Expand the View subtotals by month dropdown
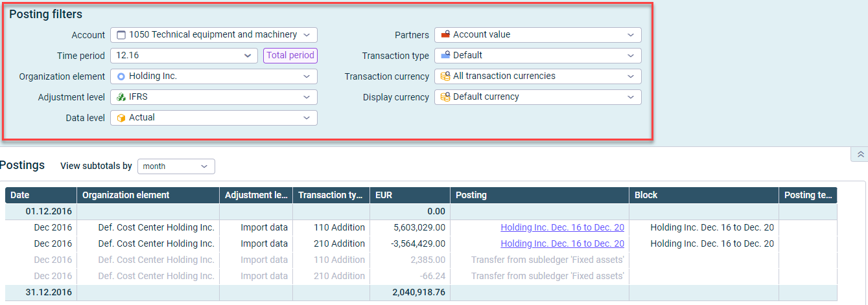 point(176,166)
